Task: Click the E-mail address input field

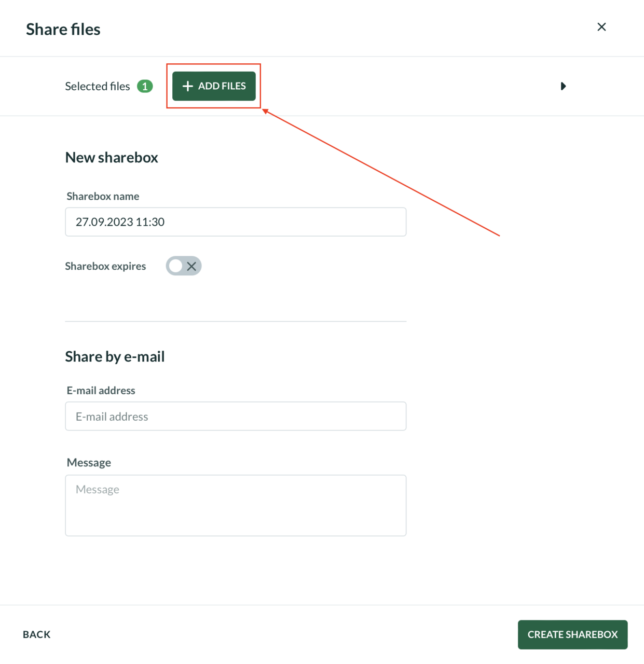Action: point(236,416)
